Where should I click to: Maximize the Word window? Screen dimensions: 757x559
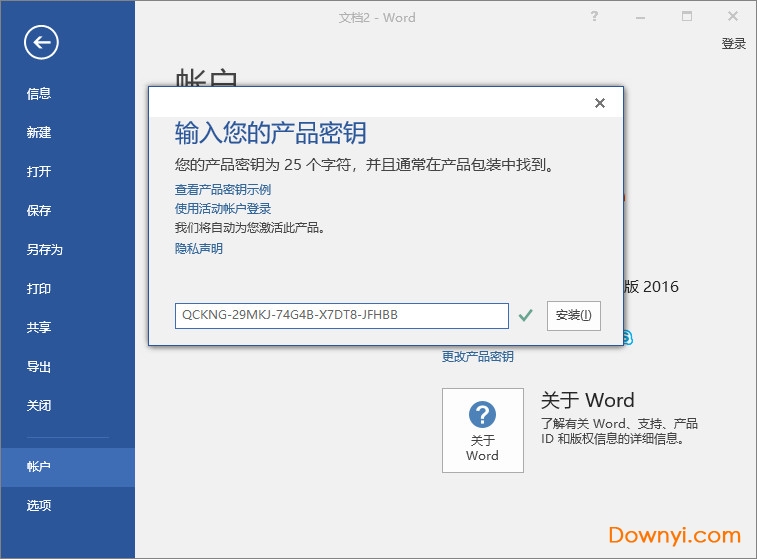click(687, 16)
